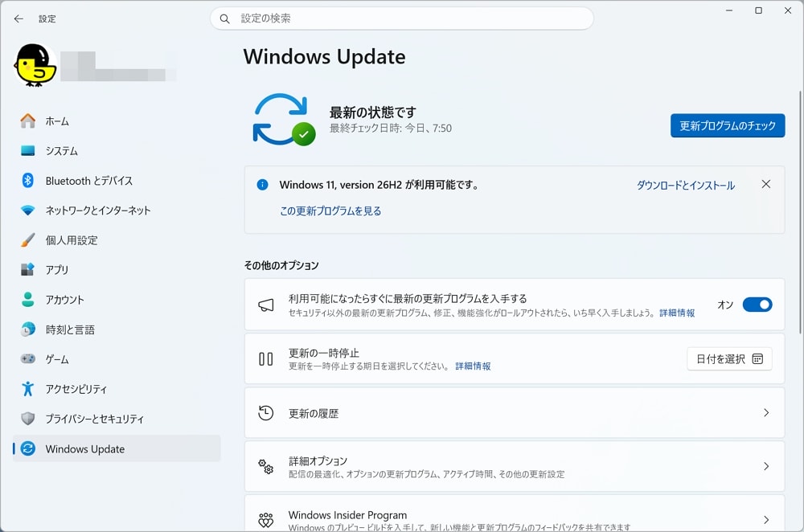Click the Time and language globe icon

pos(27,329)
